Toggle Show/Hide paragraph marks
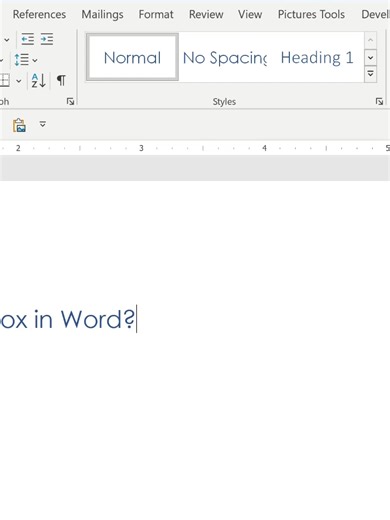 click(x=61, y=80)
